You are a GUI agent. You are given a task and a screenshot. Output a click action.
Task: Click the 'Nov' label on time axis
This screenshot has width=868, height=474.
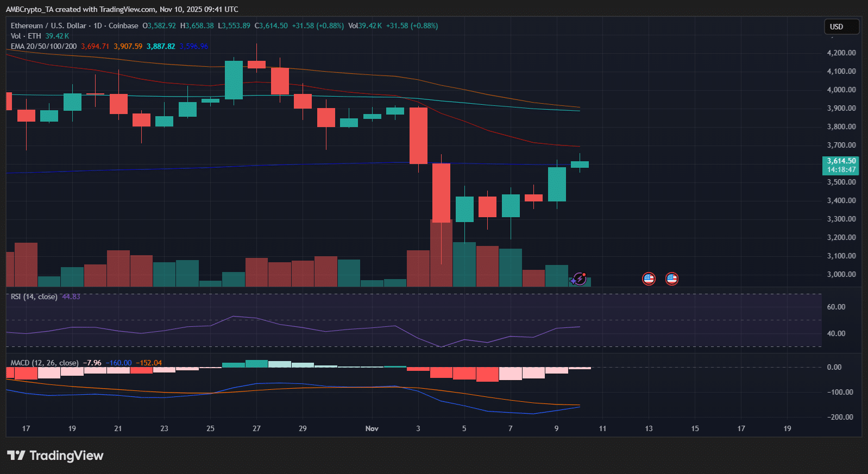(372, 428)
